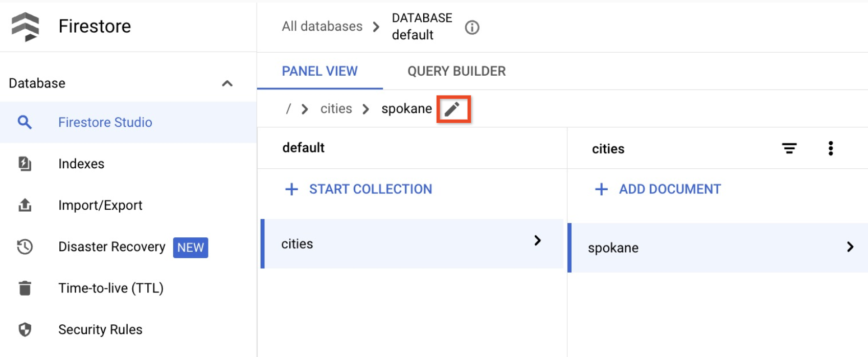Image resolution: width=868 pixels, height=357 pixels.
Task: Go back to All databases via breadcrumb
Action: pyautogui.click(x=322, y=27)
